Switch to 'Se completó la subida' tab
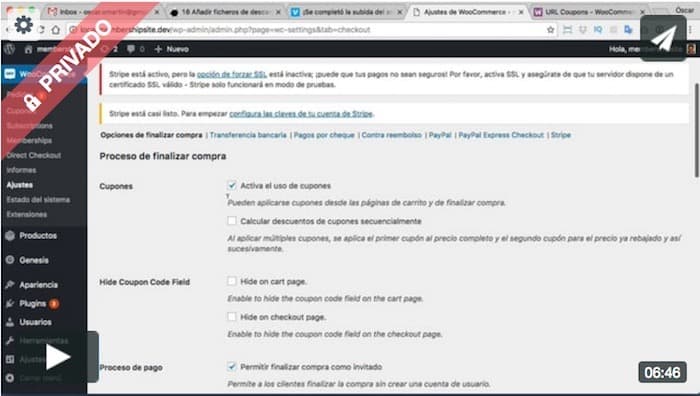 [x=346, y=12]
